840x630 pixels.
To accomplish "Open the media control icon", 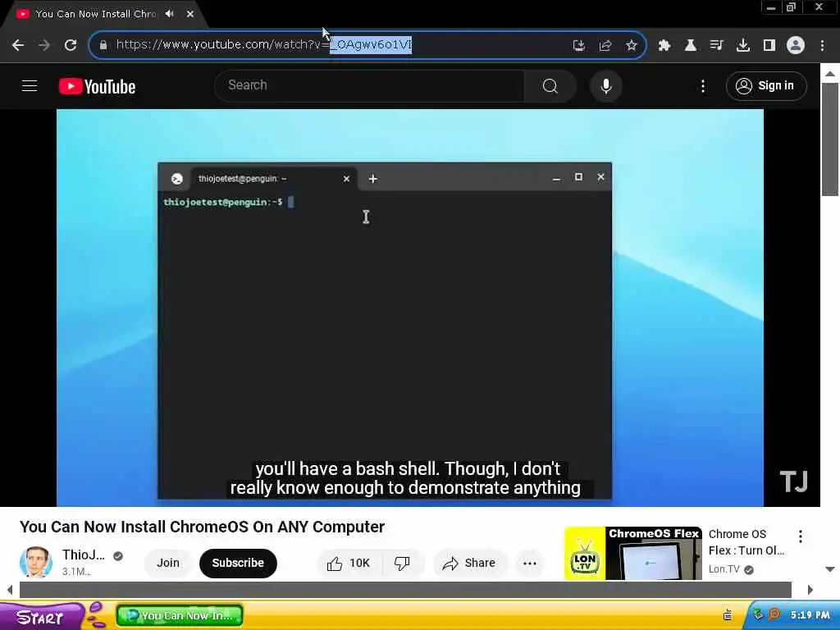I will coord(717,45).
